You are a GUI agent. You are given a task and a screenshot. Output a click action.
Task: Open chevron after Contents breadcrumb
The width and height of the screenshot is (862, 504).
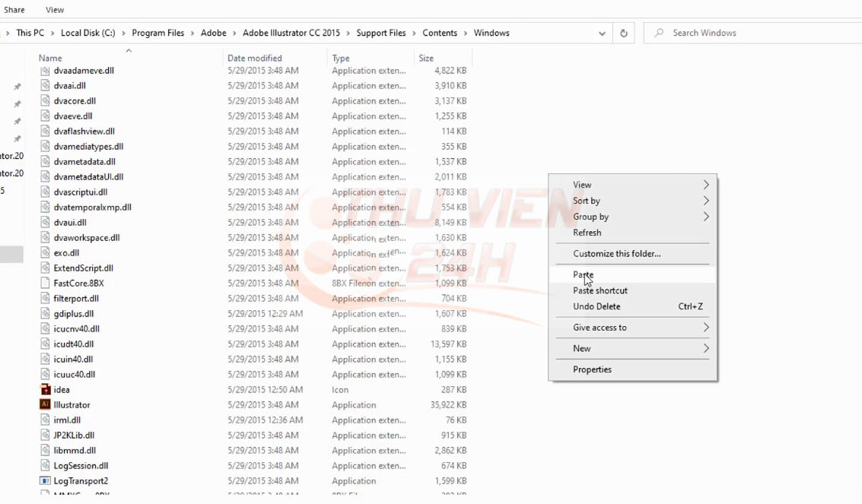click(466, 33)
